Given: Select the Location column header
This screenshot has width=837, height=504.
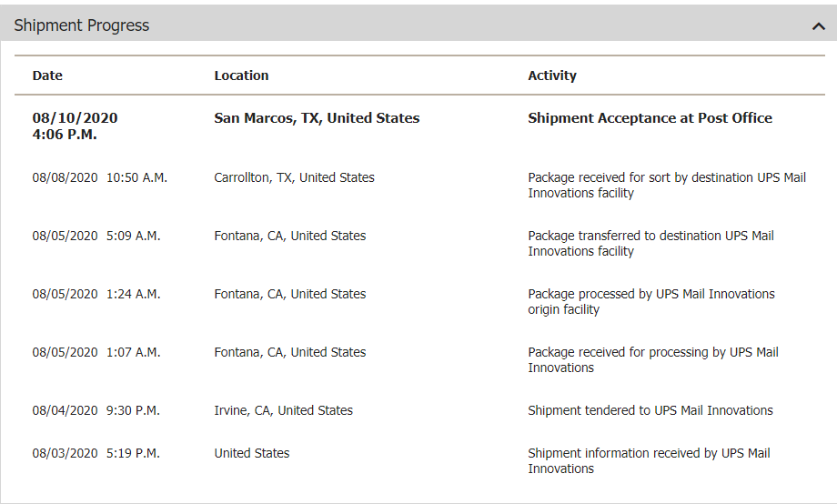Looking at the screenshot, I should 241,76.
